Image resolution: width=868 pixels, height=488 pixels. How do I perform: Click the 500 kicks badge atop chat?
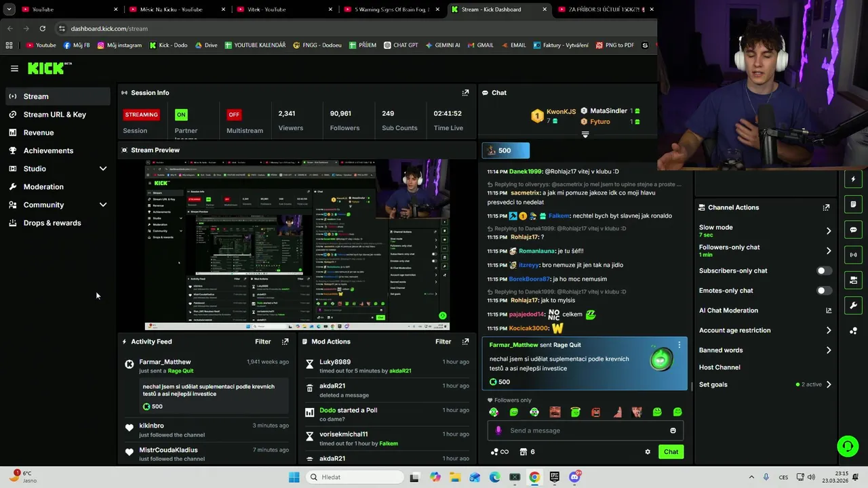tap(505, 150)
